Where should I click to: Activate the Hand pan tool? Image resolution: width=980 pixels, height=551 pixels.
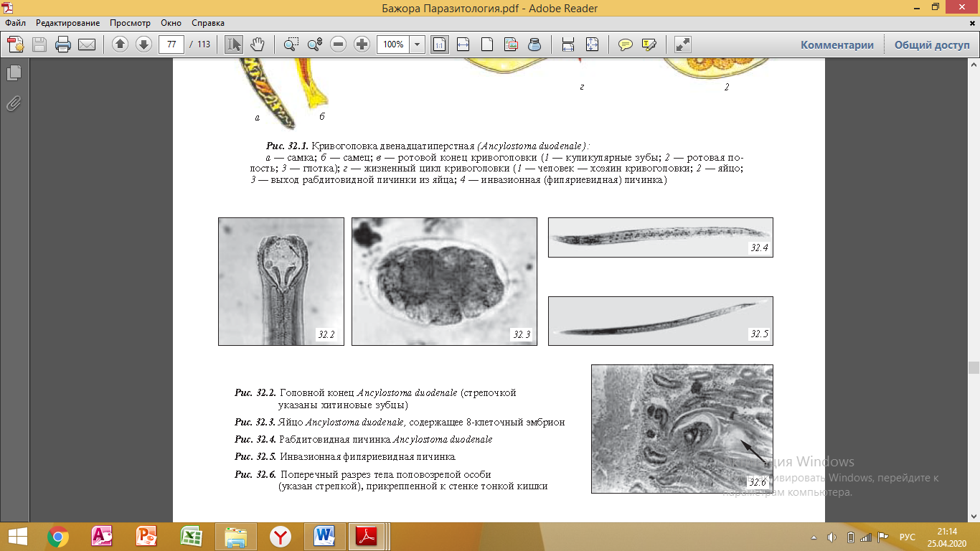pyautogui.click(x=257, y=44)
